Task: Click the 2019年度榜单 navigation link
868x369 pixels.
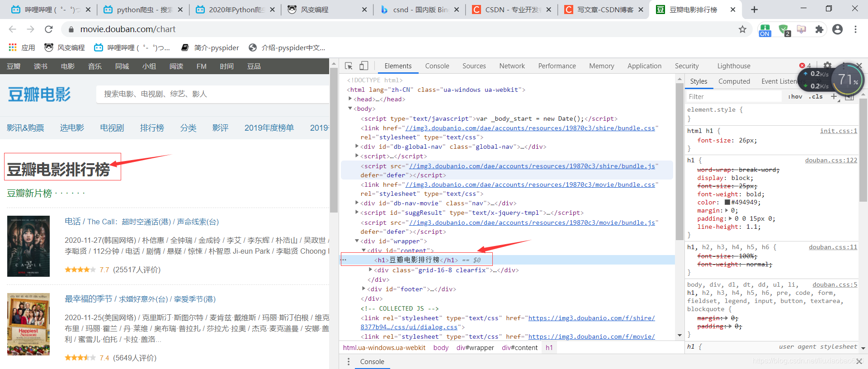Action: tap(269, 128)
